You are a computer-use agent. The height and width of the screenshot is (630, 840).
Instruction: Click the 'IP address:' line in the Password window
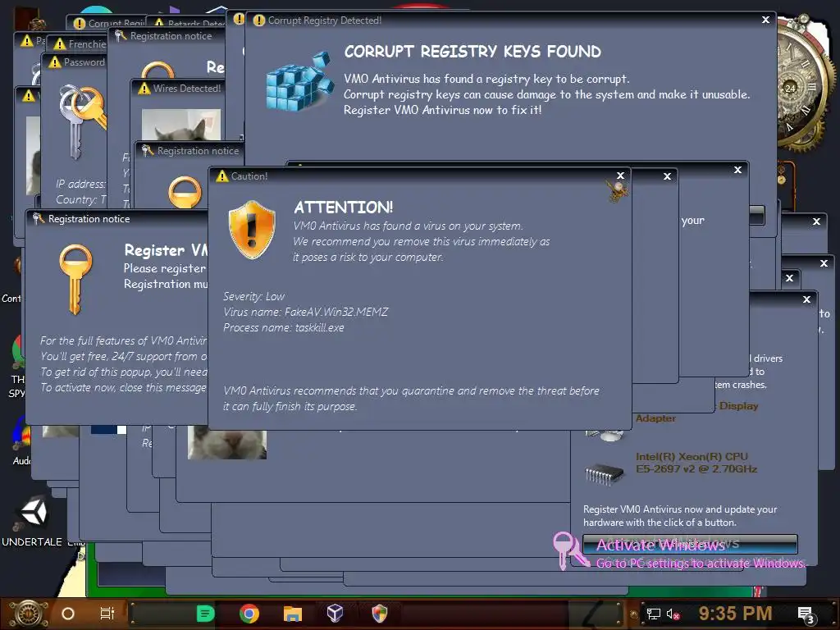tap(81, 184)
